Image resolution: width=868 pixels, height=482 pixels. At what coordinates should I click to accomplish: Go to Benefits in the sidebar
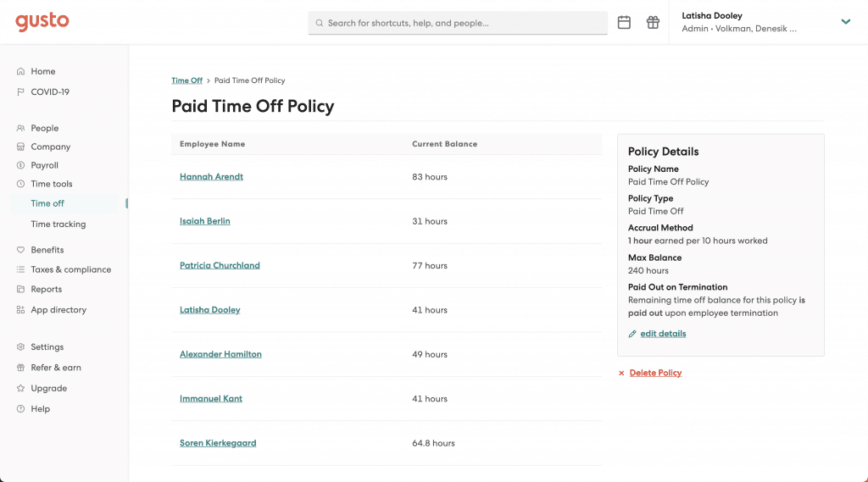pyautogui.click(x=47, y=250)
